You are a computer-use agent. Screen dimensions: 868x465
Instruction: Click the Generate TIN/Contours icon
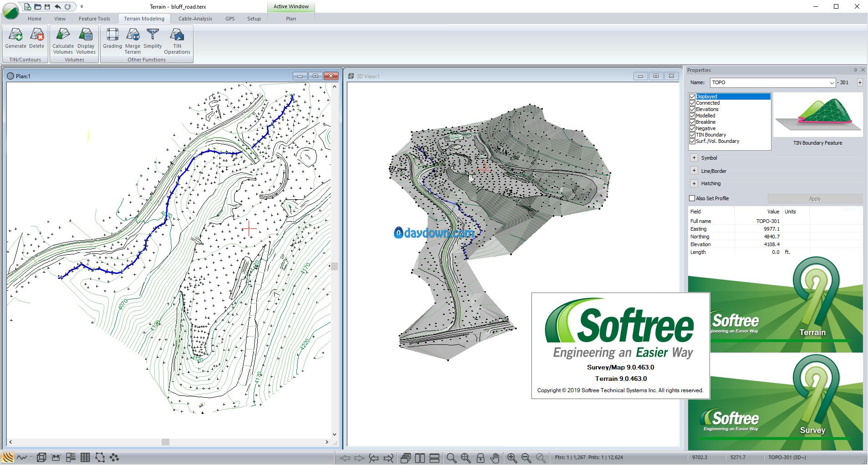point(15,39)
